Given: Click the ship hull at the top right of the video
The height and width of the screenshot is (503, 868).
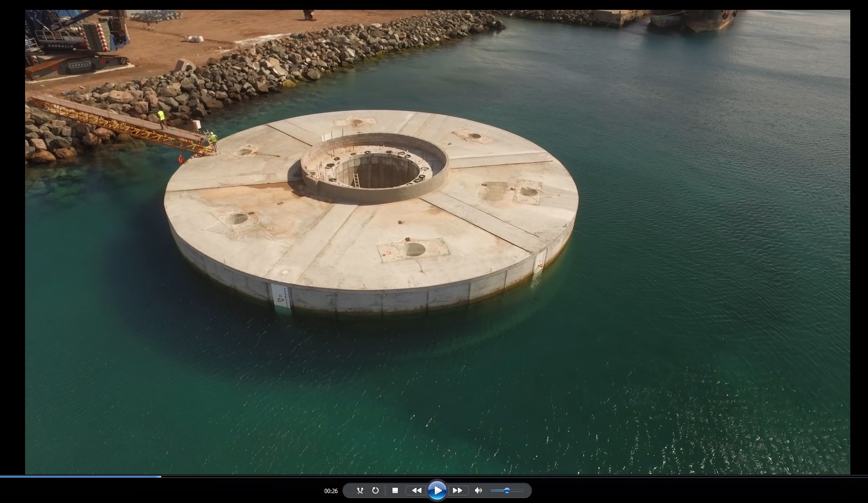Looking at the screenshot, I should pyautogui.click(x=693, y=21).
